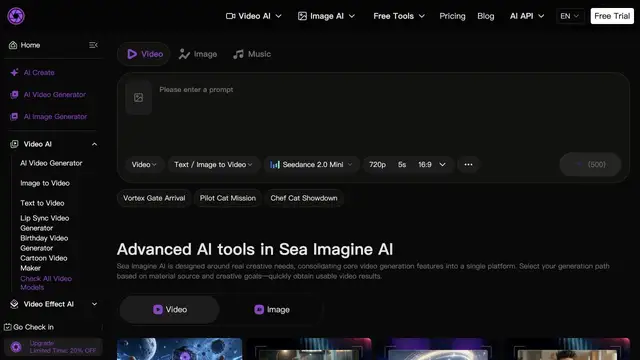Image resolution: width=640 pixels, height=360 pixels.
Task: Click the Home text in sidebar
Action: (x=30, y=45)
